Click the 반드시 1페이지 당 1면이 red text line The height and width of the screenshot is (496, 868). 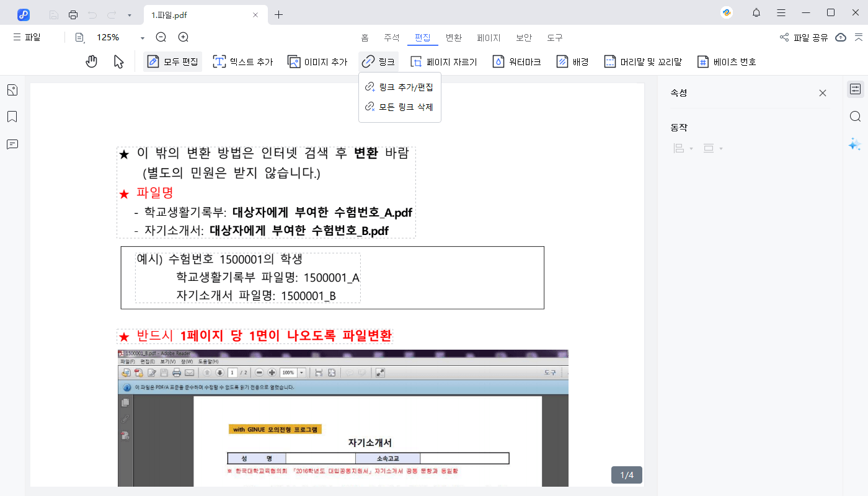(255, 336)
